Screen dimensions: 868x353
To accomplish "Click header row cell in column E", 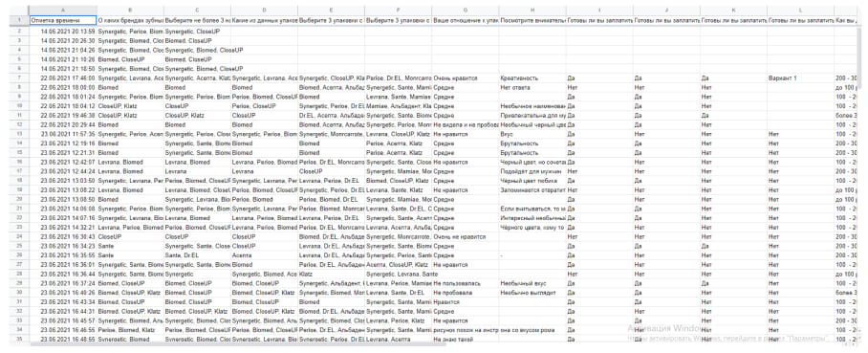I will (331, 20).
